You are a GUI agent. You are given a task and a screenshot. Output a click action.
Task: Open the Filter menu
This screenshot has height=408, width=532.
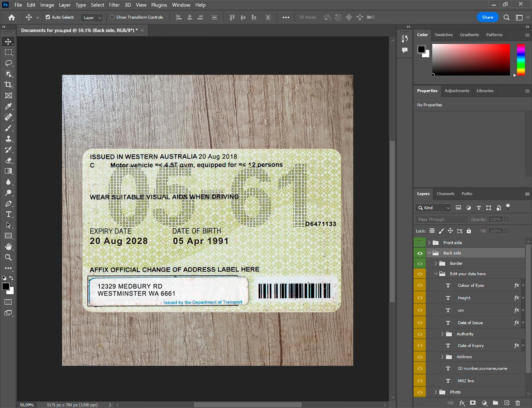pos(114,5)
